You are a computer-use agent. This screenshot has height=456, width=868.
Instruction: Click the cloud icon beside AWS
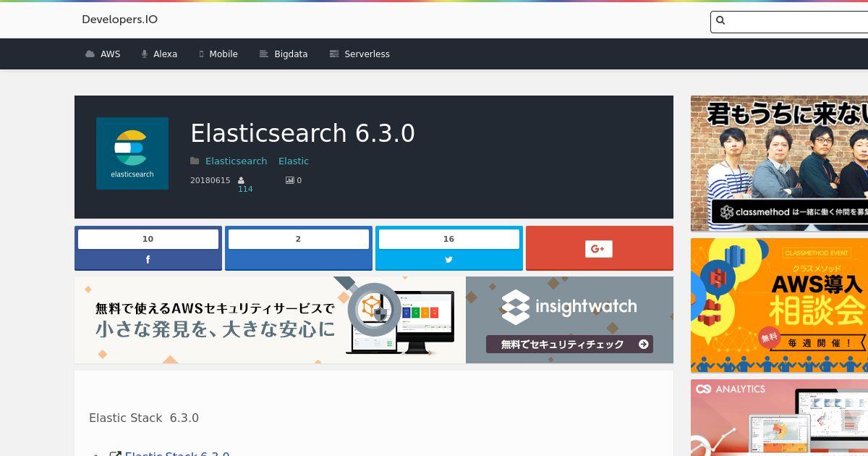(90, 54)
